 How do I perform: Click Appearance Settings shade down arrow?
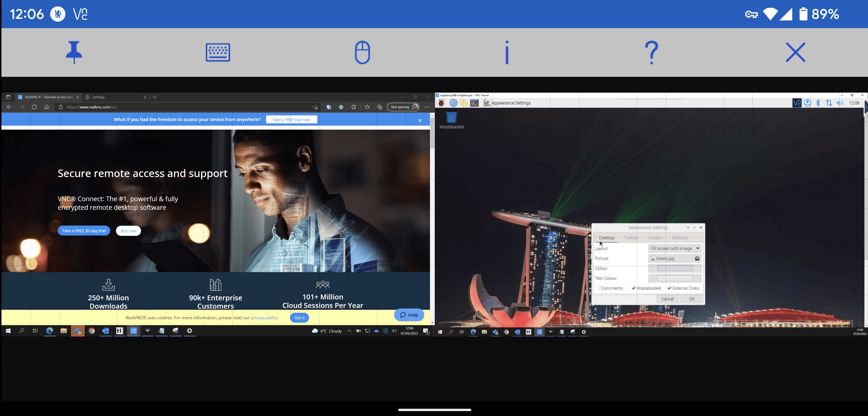[688, 228]
